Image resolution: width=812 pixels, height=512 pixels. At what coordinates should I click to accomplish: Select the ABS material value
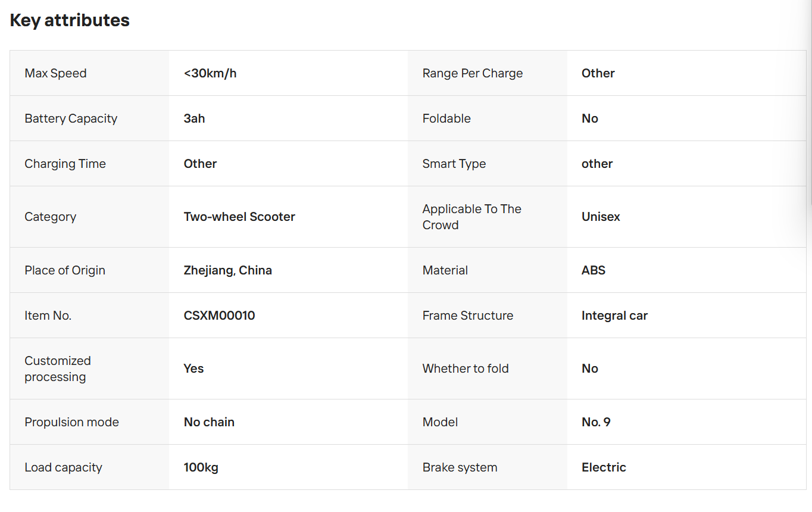(594, 270)
